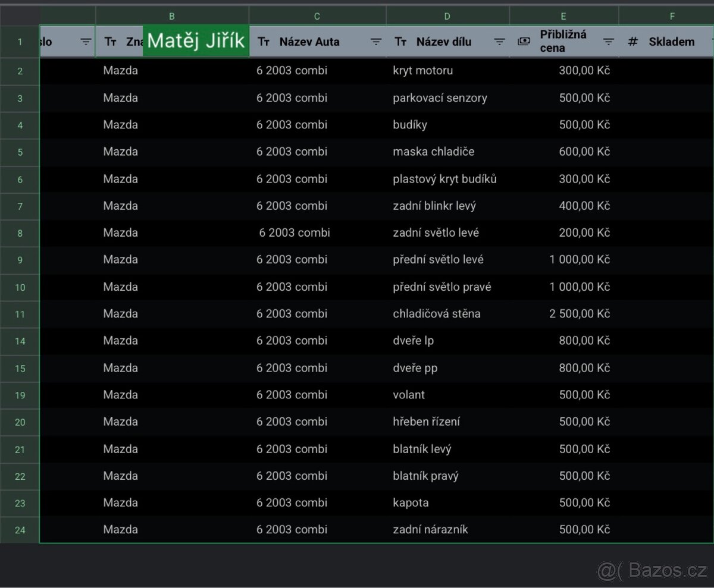Open the filter menu for Název dílu
The image size is (714, 588).
click(x=500, y=42)
